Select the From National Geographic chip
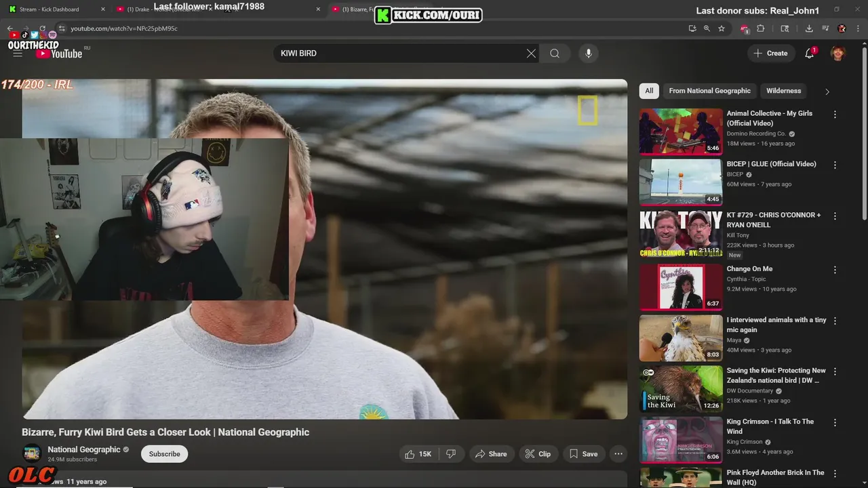 point(709,91)
